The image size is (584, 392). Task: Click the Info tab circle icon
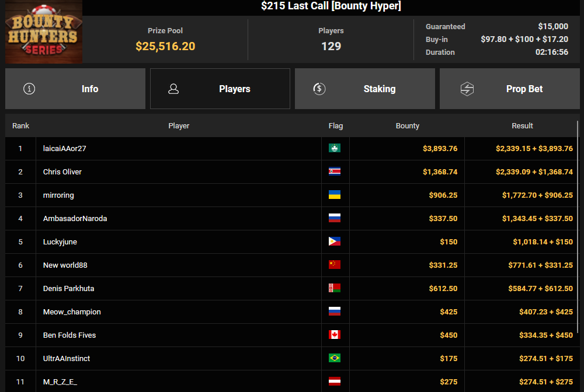[29, 89]
